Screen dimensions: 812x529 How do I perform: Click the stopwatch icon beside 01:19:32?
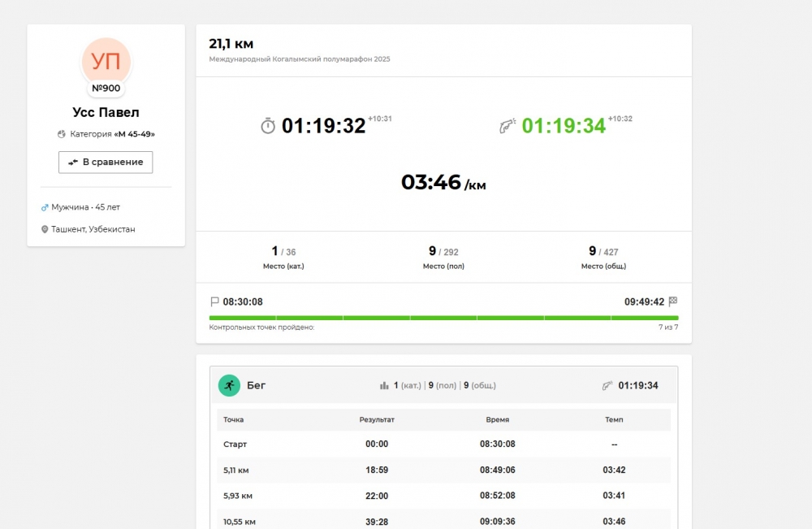point(268,126)
